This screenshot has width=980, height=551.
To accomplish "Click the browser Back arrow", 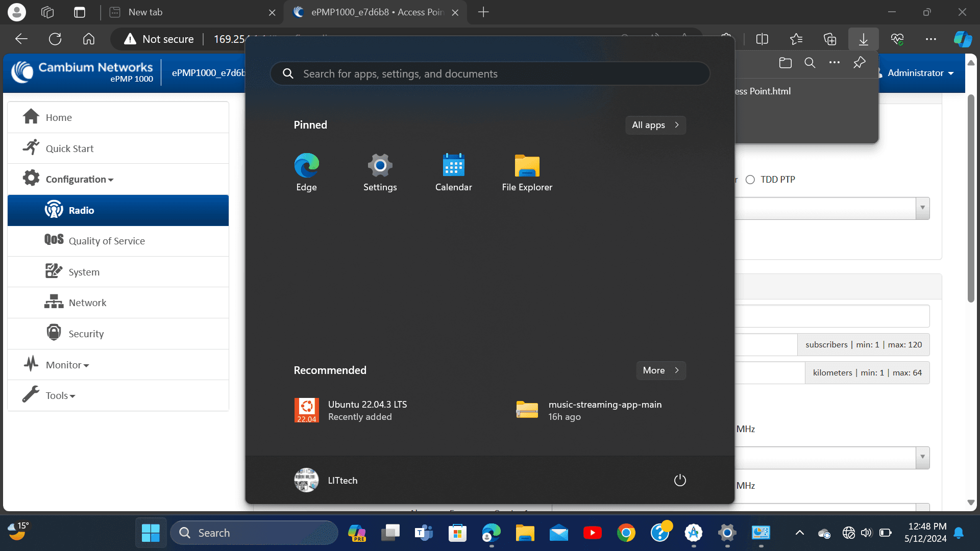I will [21, 39].
